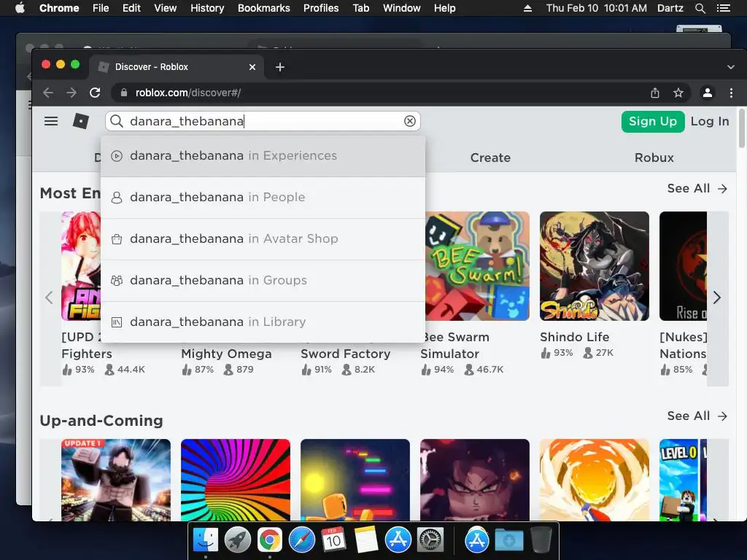The width and height of the screenshot is (747, 560).
Task: Open the UPDATE 1 Up-and-Coming thumbnail
Action: (x=116, y=480)
